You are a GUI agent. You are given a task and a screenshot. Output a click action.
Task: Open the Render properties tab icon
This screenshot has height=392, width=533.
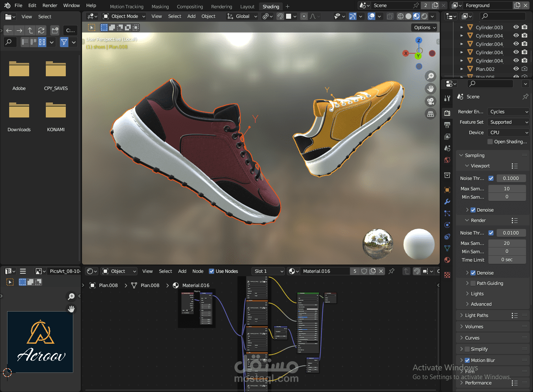point(447,113)
